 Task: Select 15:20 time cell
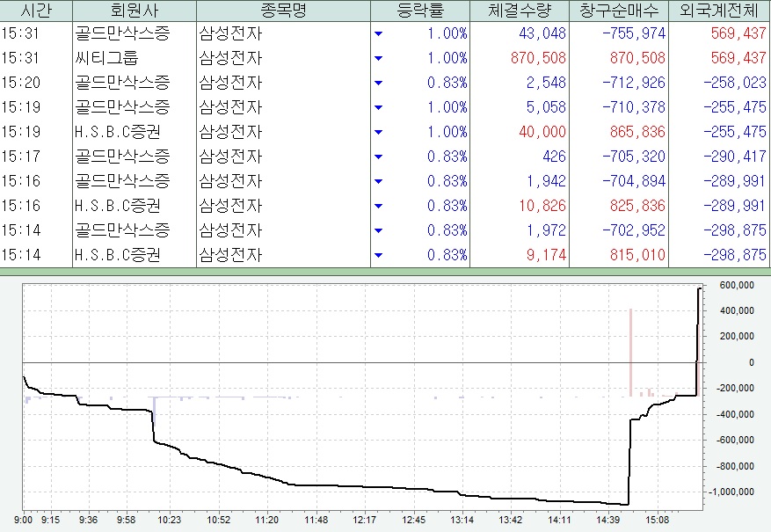[20, 83]
